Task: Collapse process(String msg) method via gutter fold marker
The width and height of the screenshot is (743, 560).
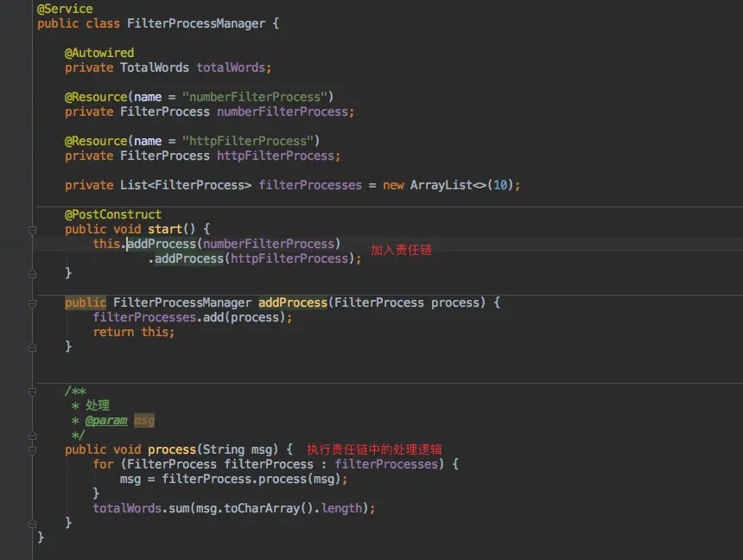Action: pyautogui.click(x=32, y=450)
